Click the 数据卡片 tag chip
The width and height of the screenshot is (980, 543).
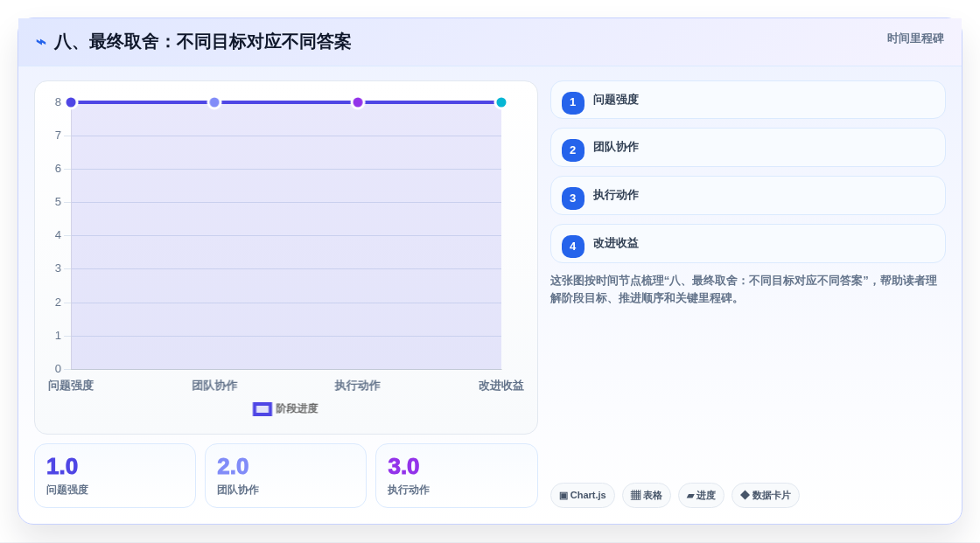tap(766, 496)
